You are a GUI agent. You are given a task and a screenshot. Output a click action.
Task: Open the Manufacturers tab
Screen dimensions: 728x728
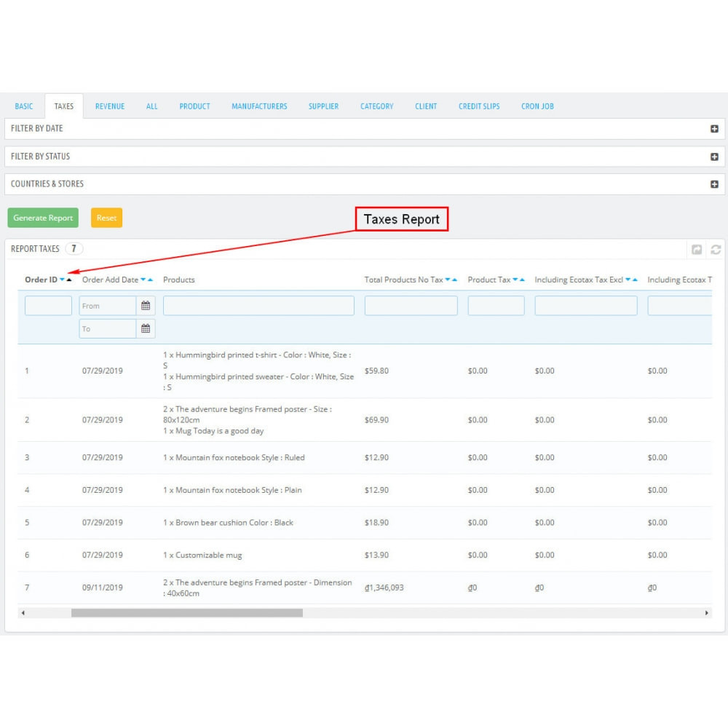coord(259,106)
